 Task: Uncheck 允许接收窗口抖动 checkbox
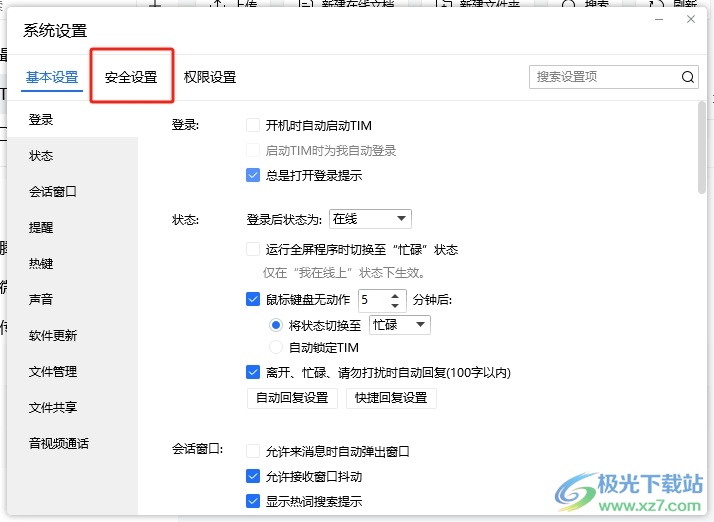click(253, 477)
